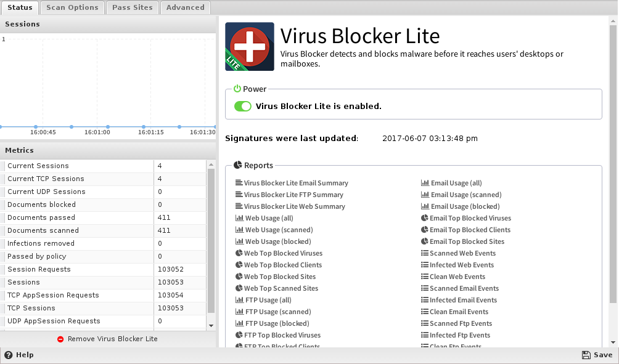Click bar chart icon for Email Usage (all)
The width and height of the screenshot is (619, 364).
coord(425,183)
